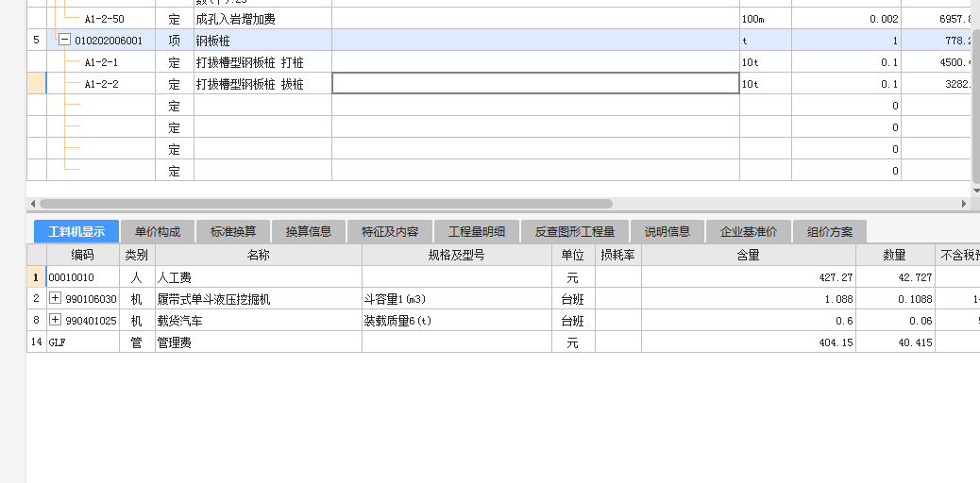The width and height of the screenshot is (980, 483).
Task: Click the 斗容量1(m3) specification cell
Action: point(456,299)
